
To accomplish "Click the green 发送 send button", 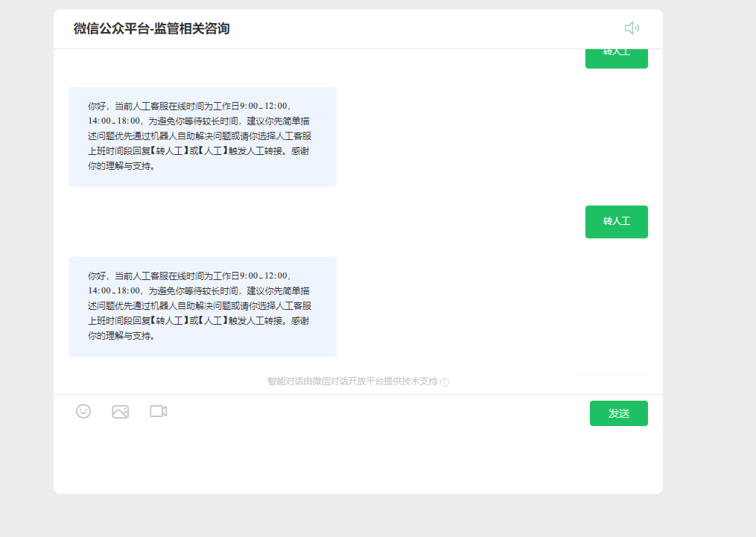I will [x=619, y=413].
